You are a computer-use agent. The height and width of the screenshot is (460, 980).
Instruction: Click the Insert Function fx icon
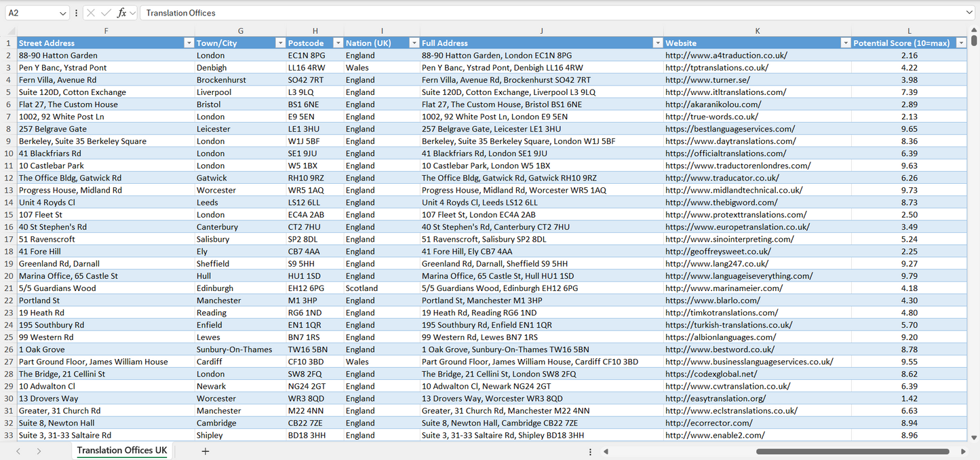pos(121,13)
